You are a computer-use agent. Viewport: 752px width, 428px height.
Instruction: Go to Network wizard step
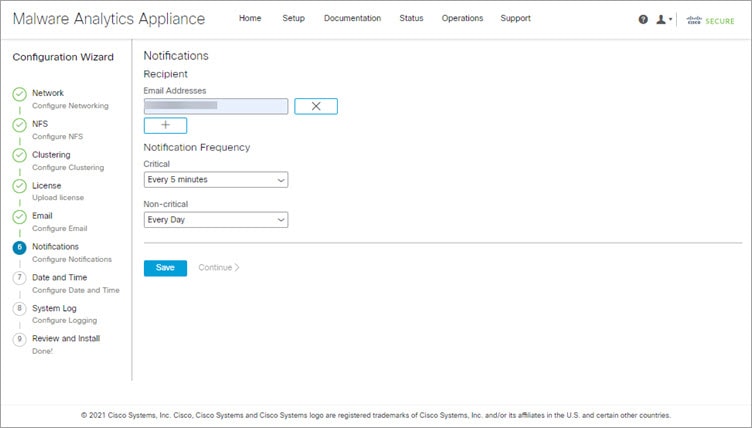48,93
